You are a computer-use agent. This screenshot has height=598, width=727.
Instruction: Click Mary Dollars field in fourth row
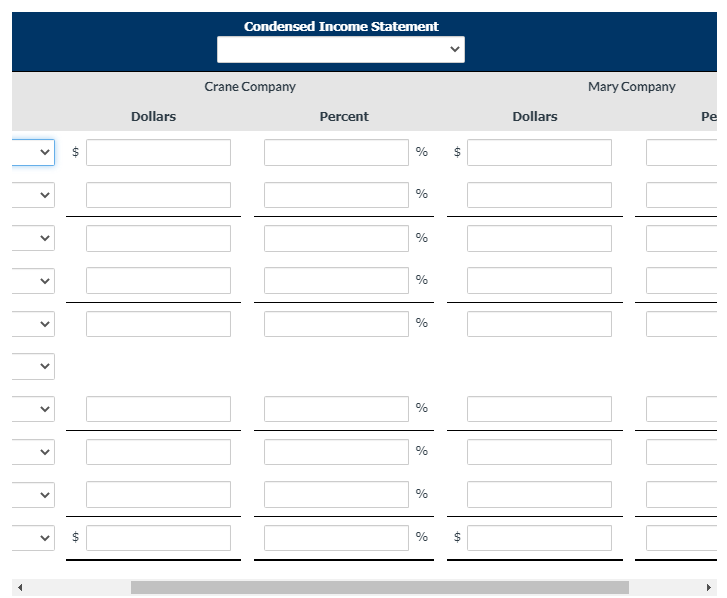pos(539,280)
